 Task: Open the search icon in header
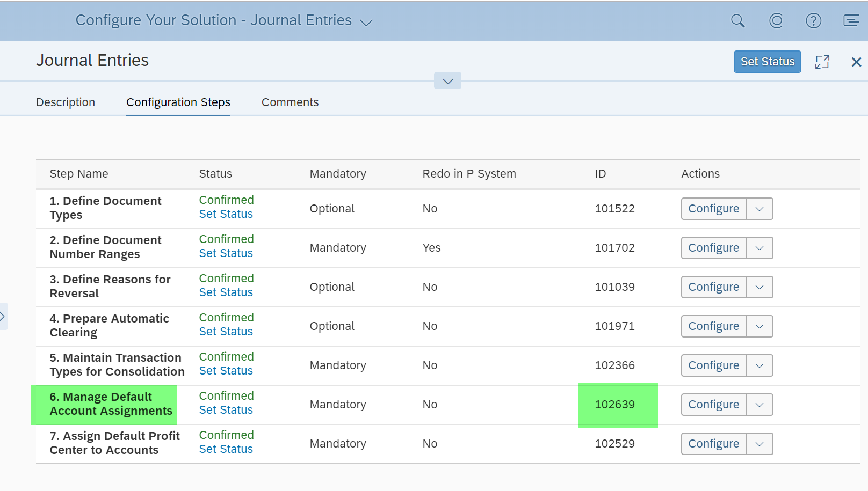point(738,21)
